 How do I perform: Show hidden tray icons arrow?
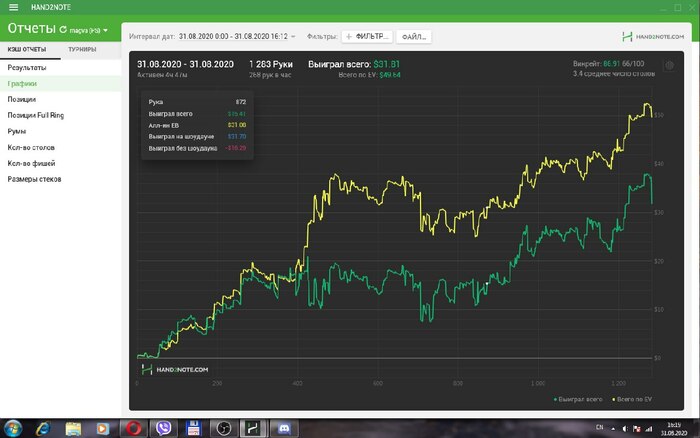coord(613,429)
